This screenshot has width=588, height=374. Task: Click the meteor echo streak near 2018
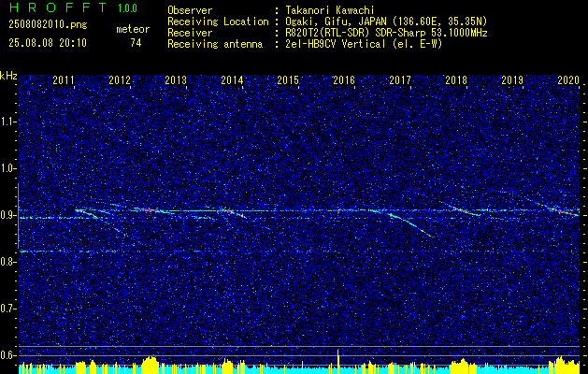(x=461, y=209)
